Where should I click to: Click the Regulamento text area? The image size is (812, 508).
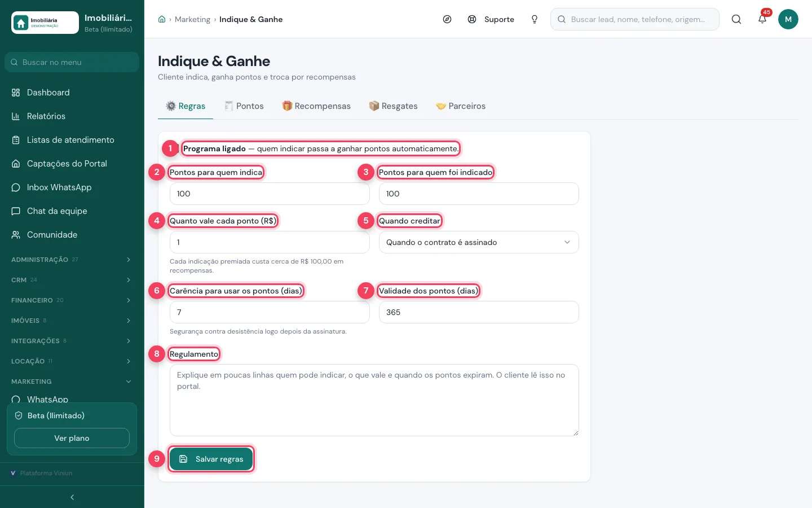pos(374,400)
